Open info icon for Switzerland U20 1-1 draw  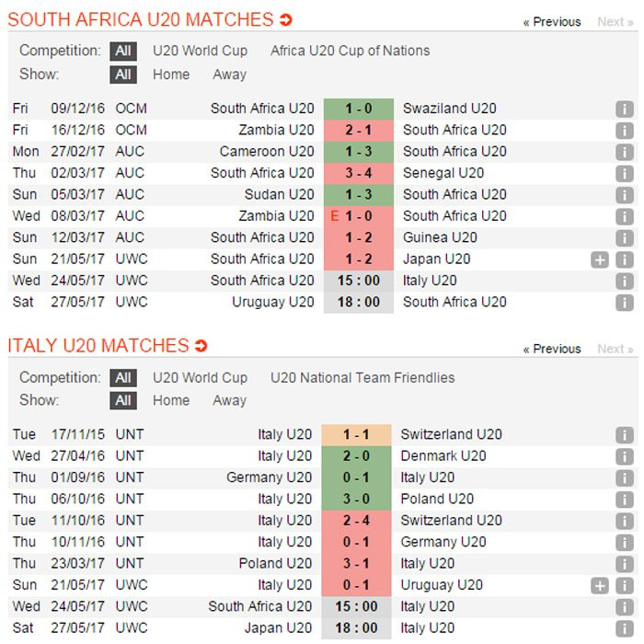click(625, 435)
